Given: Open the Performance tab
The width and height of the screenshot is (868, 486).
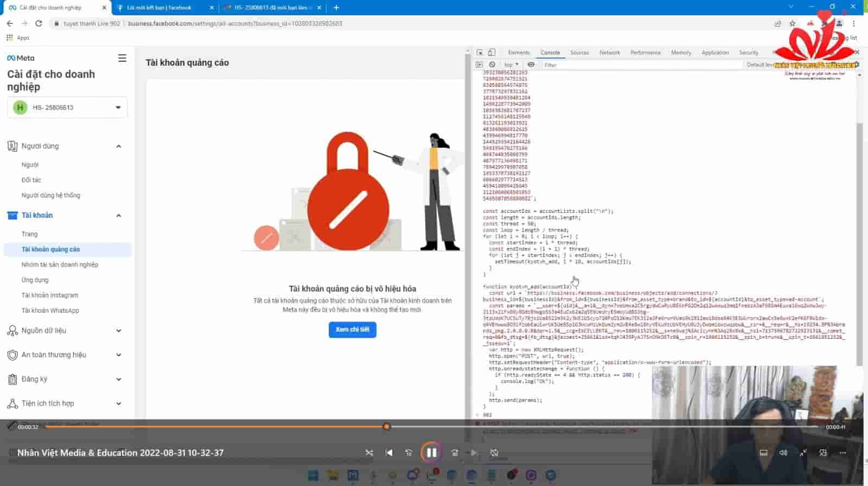Looking at the screenshot, I should tap(646, 53).
